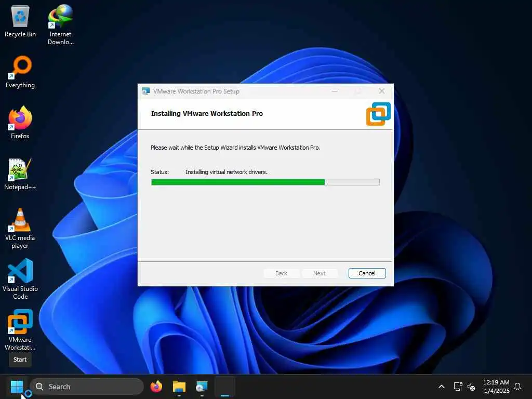This screenshot has width=532, height=399.
Task: Click the disabled Next button
Action: 320,273
